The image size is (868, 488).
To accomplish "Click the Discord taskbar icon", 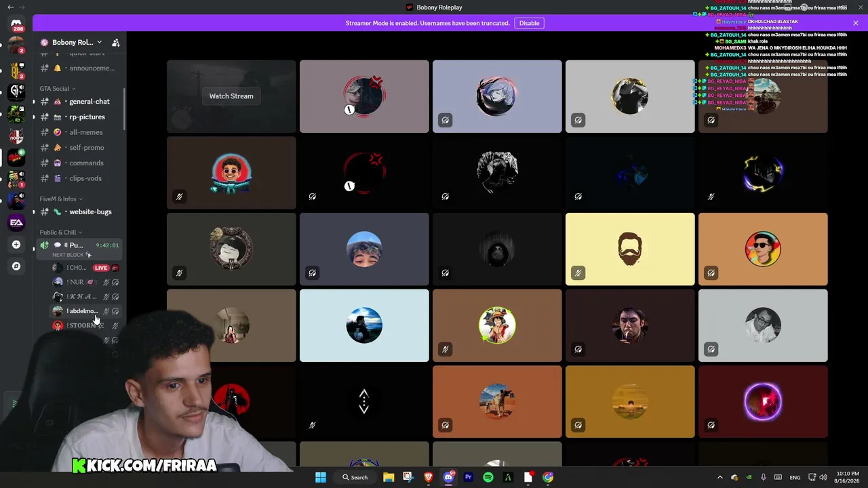I will (448, 477).
